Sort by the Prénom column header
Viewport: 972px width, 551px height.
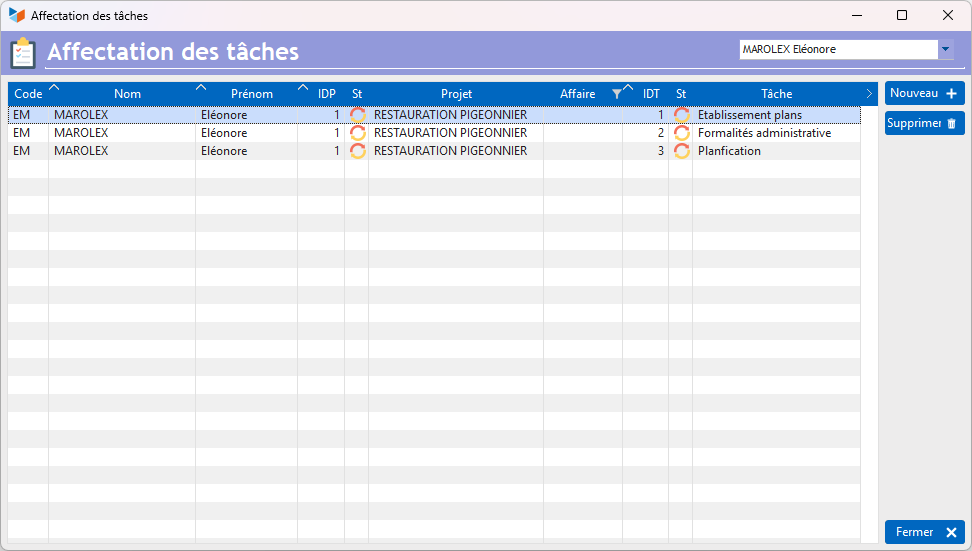click(x=251, y=94)
